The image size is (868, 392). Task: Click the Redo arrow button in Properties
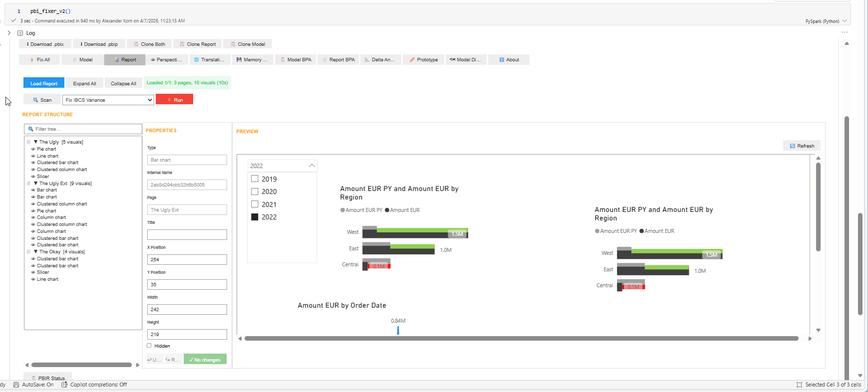point(173,359)
